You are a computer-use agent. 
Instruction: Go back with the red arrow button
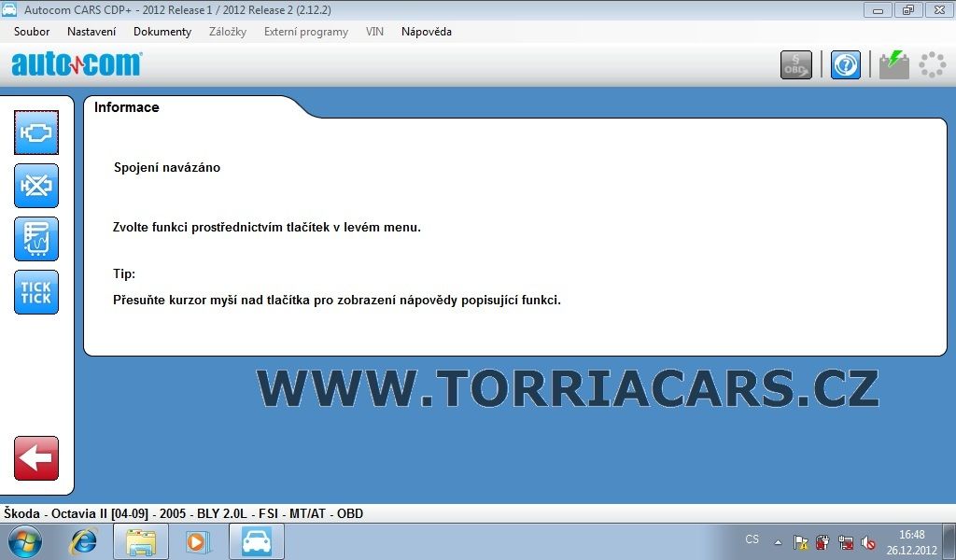(36, 458)
